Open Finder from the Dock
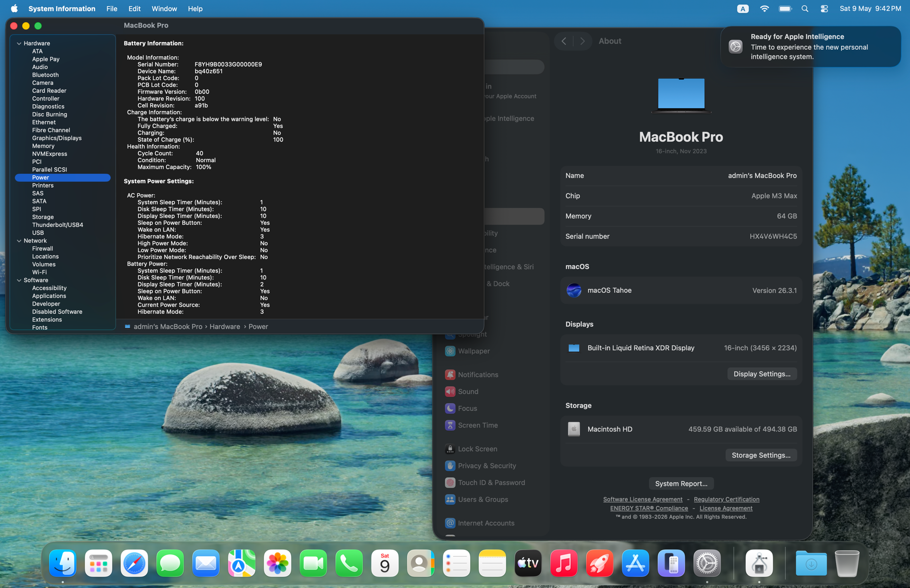This screenshot has width=910, height=588. click(x=63, y=563)
